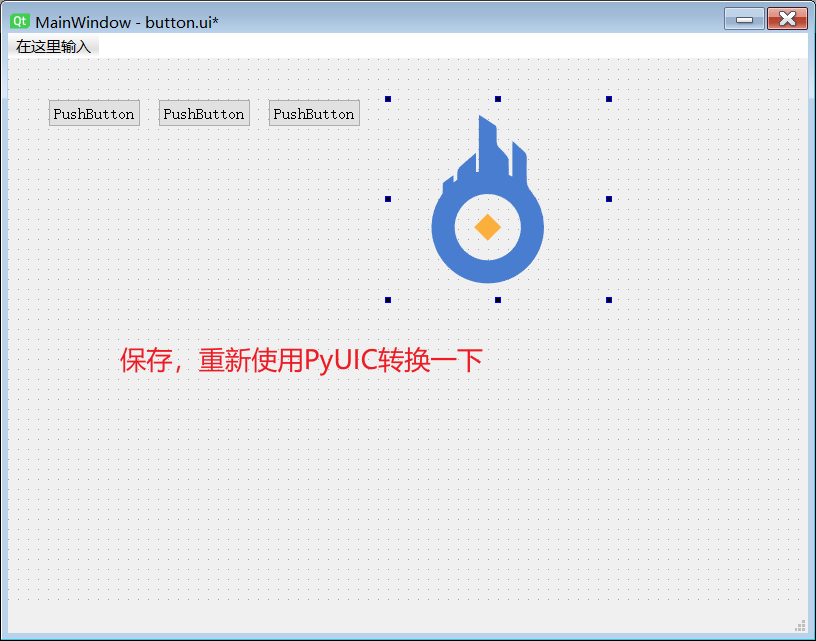816x641 pixels.
Task: Grab the top-left selection handle of the logo
Action: pyautogui.click(x=388, y=99)
